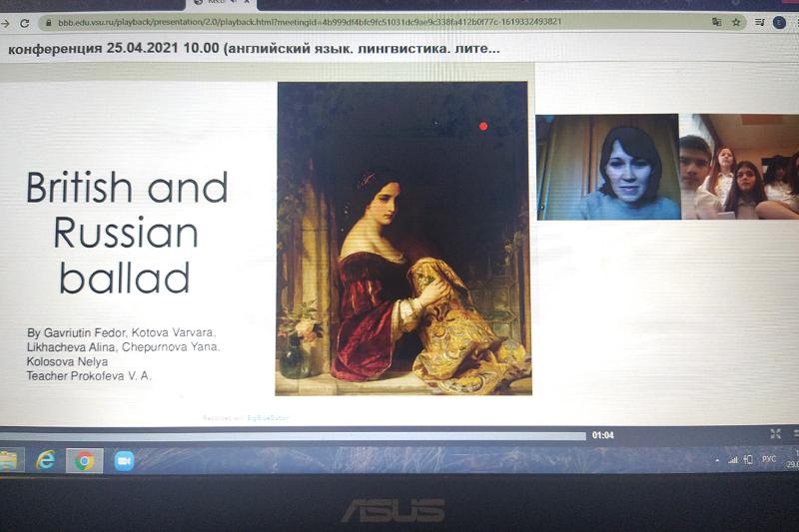
Task: Open the translate page icon in address bar
Action: pyautogui.click(x=716, y=22)
